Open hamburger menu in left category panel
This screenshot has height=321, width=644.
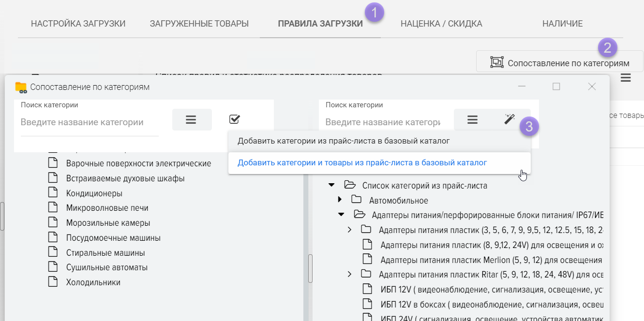[x=192, y=119]
